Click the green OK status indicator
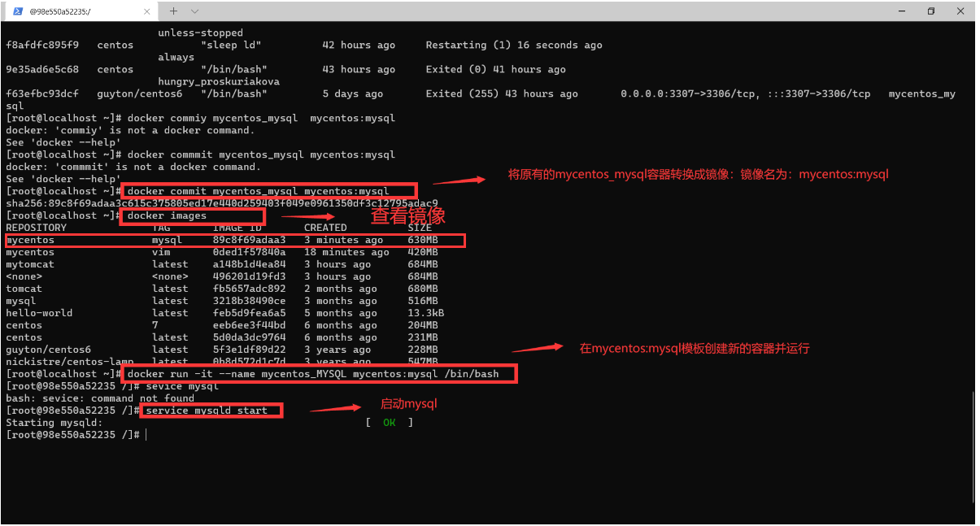The width and height of the screenshot is (980, 526). pyautogui.click(x=389, y=422)
